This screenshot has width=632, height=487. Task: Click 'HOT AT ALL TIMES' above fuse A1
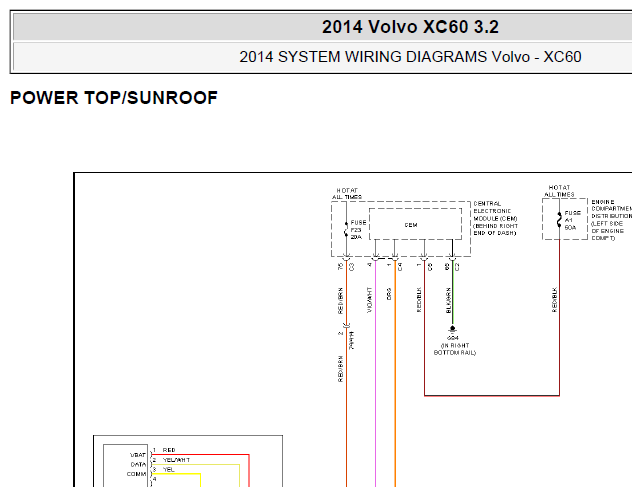(x=559, y=191)
